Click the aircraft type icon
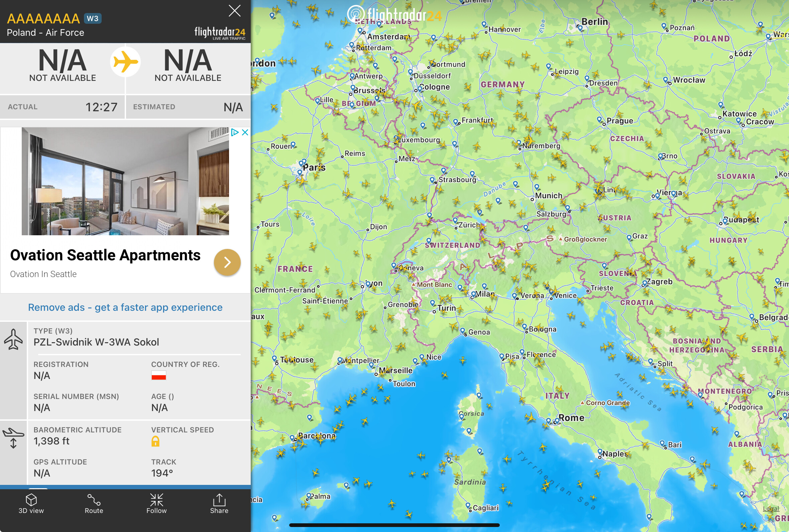Image resolution: width=789 pixels, height=532 pixels. coord(14,339)
